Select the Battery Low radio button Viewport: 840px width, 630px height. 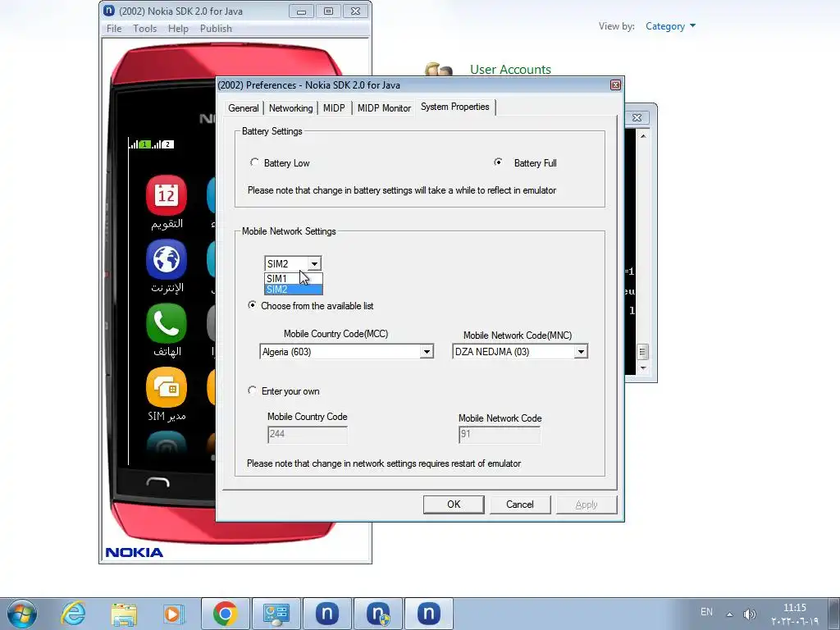click(x=254, y=162)
